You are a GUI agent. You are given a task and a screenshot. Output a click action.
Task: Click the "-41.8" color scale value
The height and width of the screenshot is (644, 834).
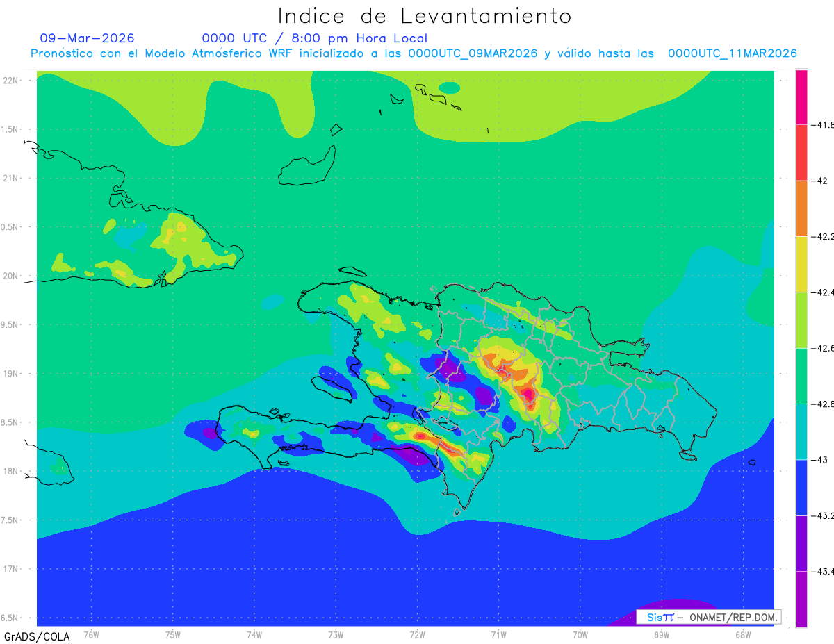click(823, 125)
